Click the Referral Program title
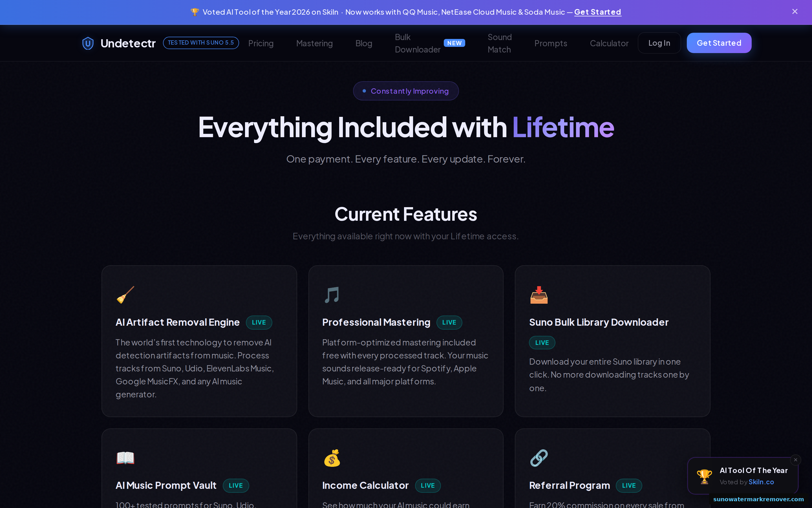This screenshot has height=508, width=812. tap(570, 485)
